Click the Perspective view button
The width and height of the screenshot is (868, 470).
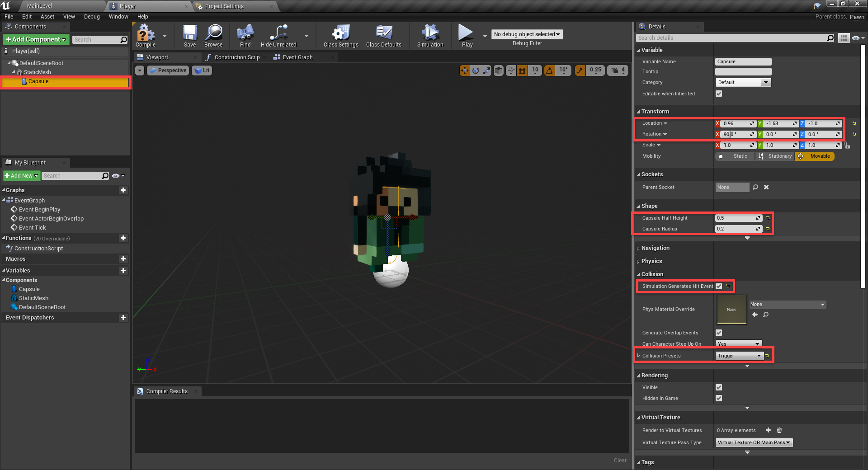(x=168, y=70)
